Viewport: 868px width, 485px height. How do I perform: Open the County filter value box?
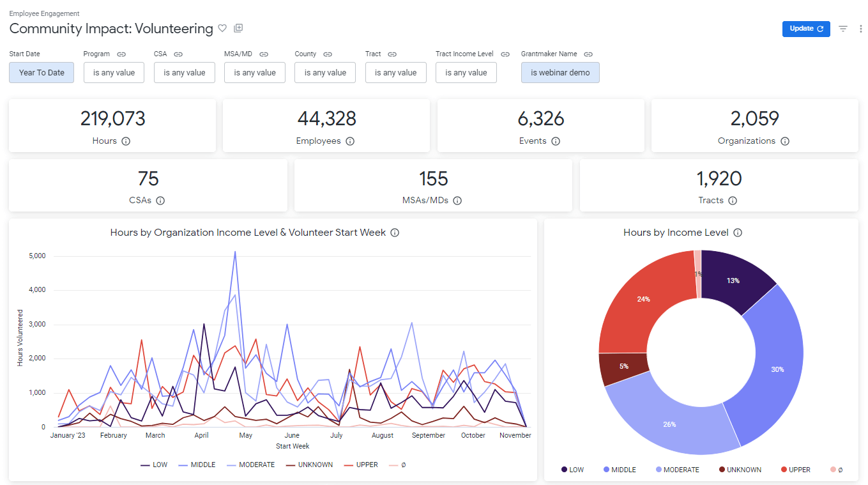point(325,73)
